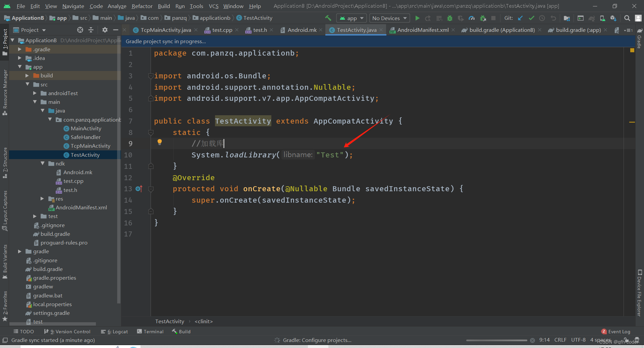Click the Run Configuration window icon in toolbar
Viewport: 644px width, 348px height.
[581, 18]
